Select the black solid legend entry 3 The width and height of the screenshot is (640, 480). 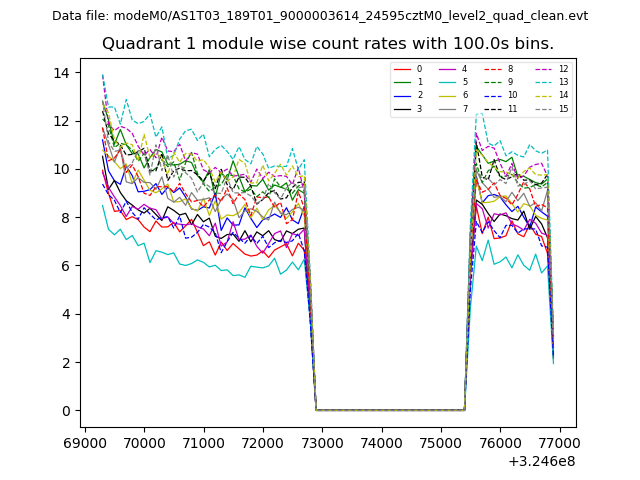coord(408,108)
